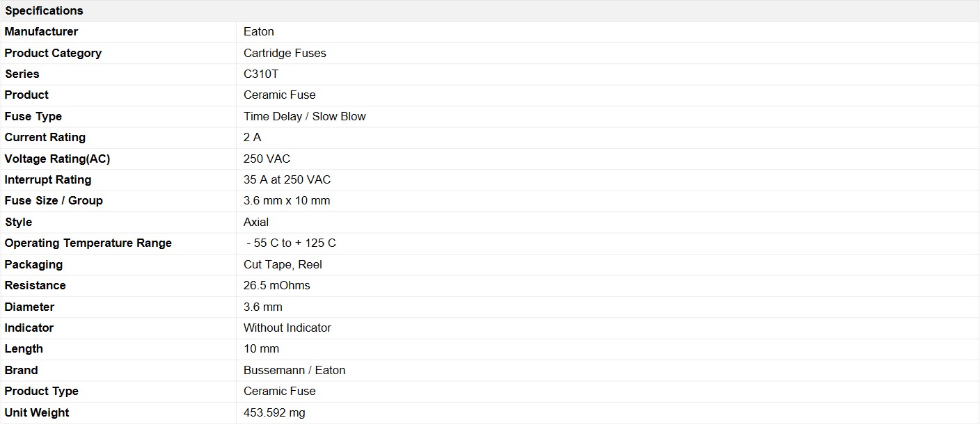980x427 pixels.
Task: Select the Packaging label
Action: click(33, 264)
